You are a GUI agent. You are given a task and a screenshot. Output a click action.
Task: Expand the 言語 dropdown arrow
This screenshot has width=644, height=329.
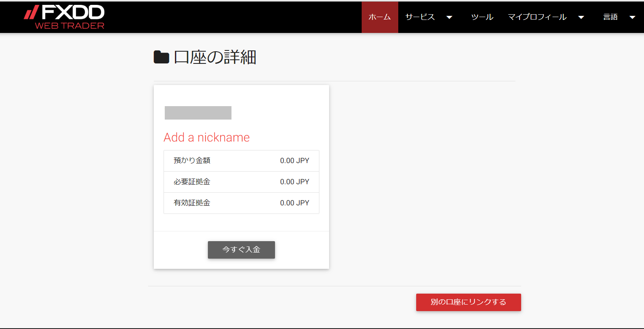(x=632, y=17)
